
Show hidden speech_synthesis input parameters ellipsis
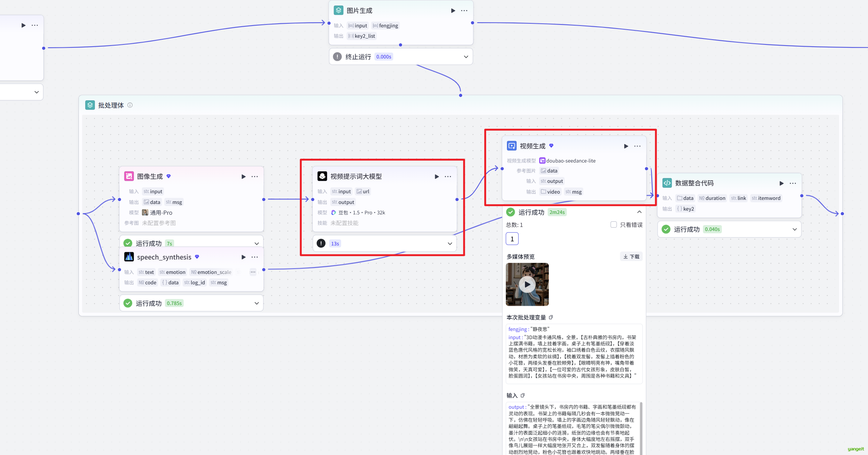click(x=253, y=272)
